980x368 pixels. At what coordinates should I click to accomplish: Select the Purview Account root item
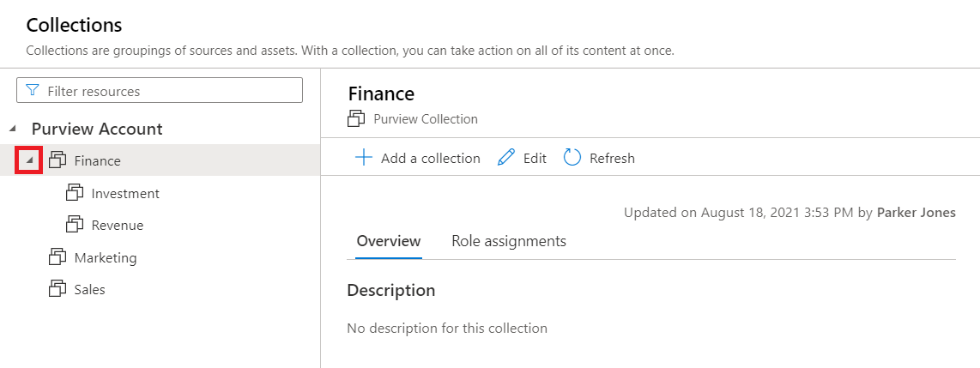97,129
